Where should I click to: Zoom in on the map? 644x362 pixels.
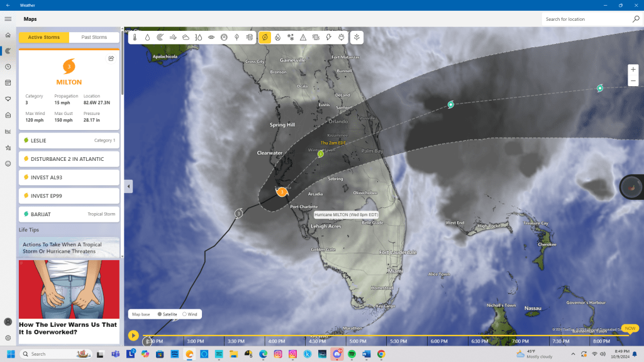tap(633, 69)
